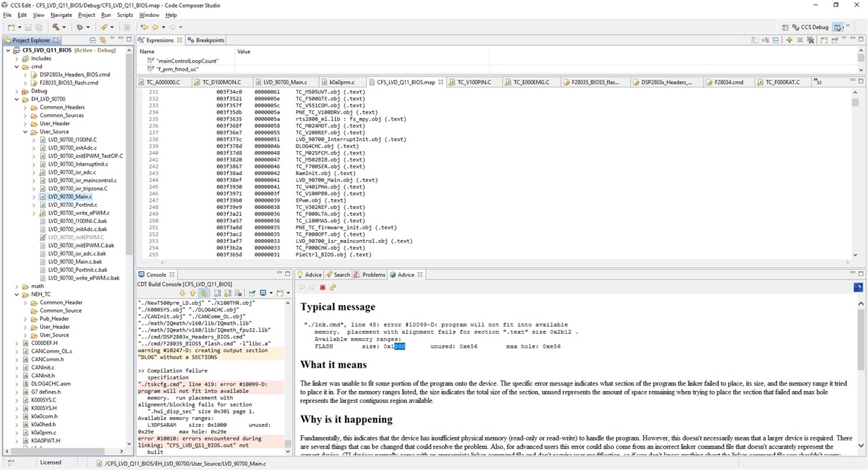Switch to CCS Debug perspective
Viewport: 868px width, 470px height.
pyautogui.click(x=810, y=28)
